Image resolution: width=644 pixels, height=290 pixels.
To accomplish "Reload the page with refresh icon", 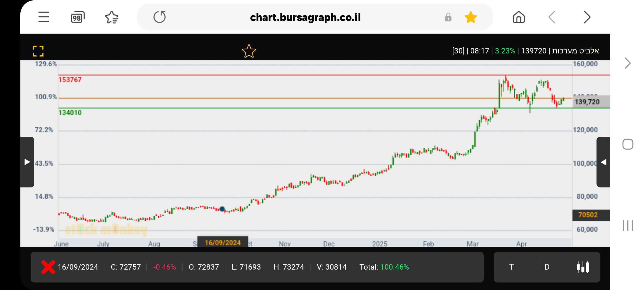I will pos(160,17).
